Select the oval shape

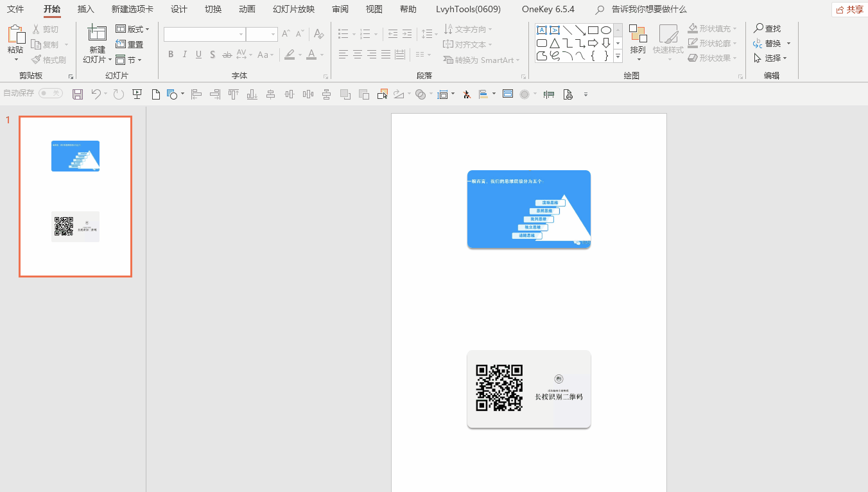click(606, 30)
